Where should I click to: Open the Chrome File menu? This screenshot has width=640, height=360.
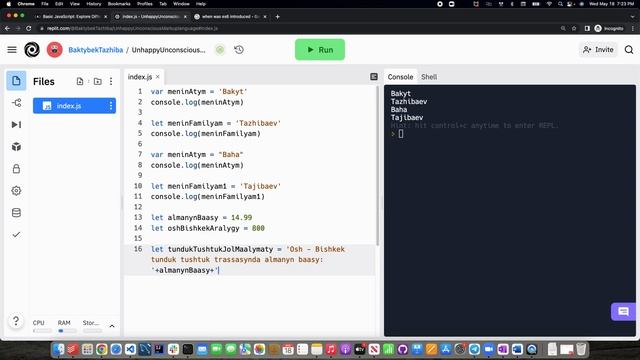(x=45, y=4)
